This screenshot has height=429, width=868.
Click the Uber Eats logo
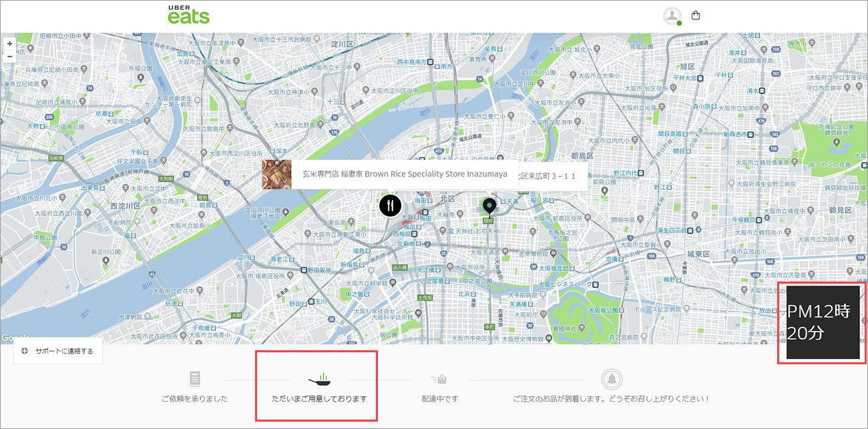[x=189, y=15]
